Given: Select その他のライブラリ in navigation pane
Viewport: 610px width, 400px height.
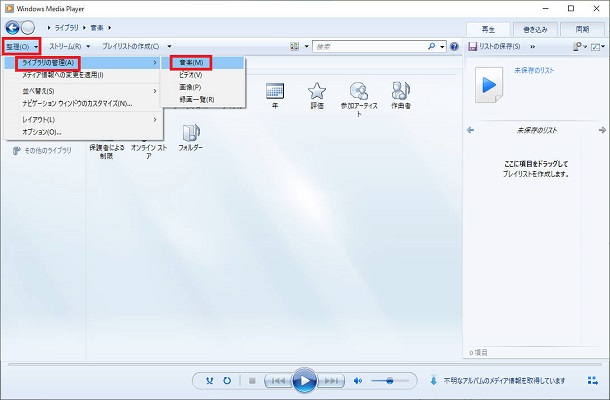Looking at the screenshot, I should click(42, 151).
